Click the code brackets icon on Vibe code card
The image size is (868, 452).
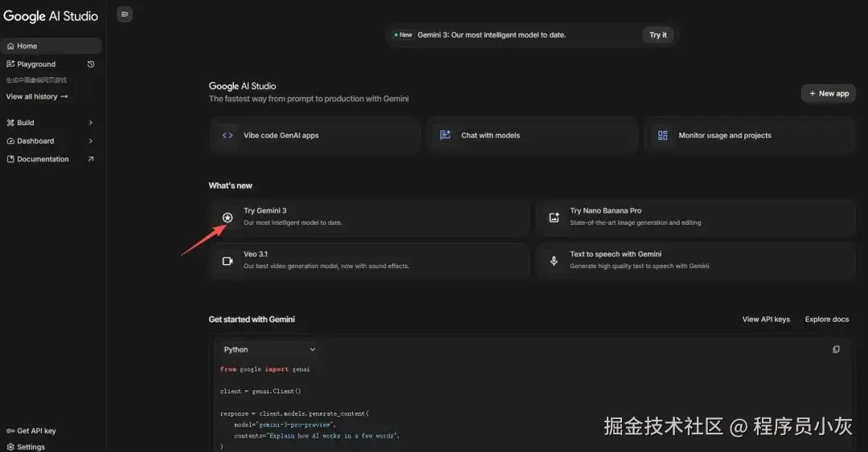coord(227,136)
